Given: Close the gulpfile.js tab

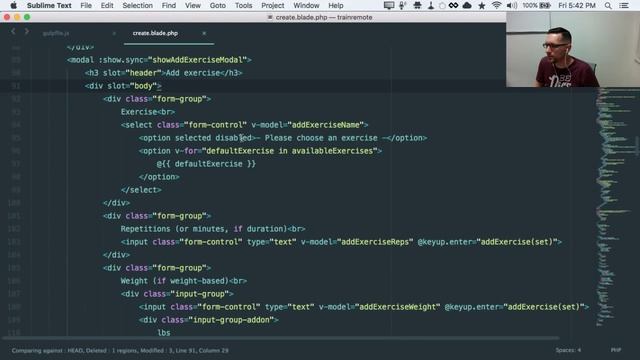Looking at the screenshot, I should click(x=114, y=33).
